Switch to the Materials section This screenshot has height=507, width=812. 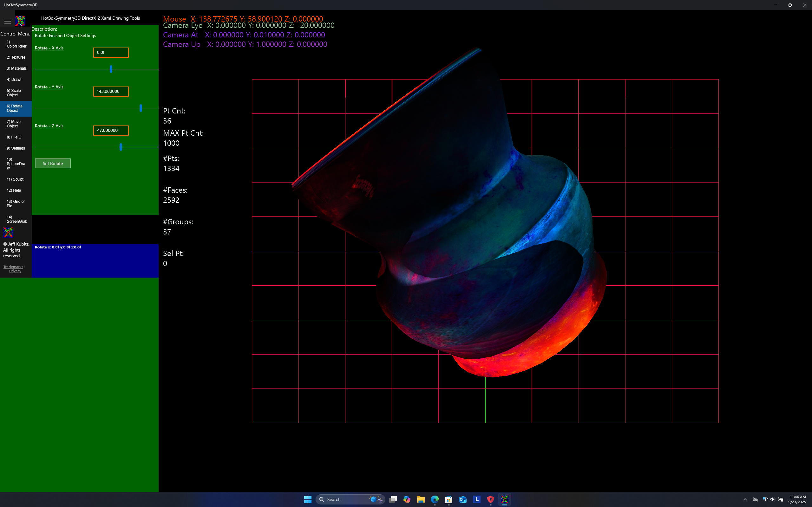(x=16, y=68)
